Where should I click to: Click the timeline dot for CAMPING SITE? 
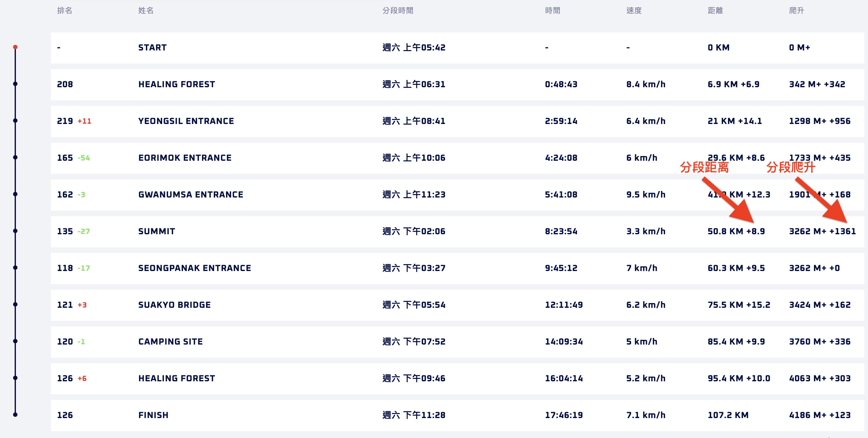coord(15,341)
